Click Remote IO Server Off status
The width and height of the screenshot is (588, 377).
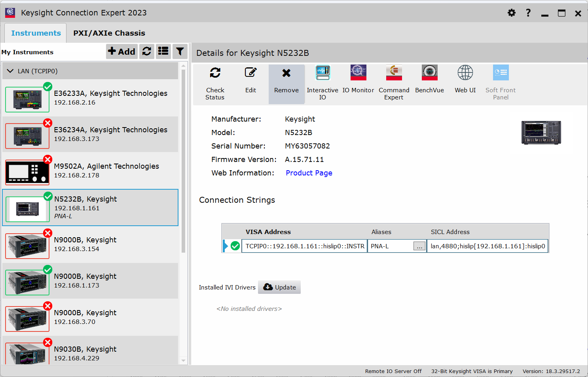393,371
